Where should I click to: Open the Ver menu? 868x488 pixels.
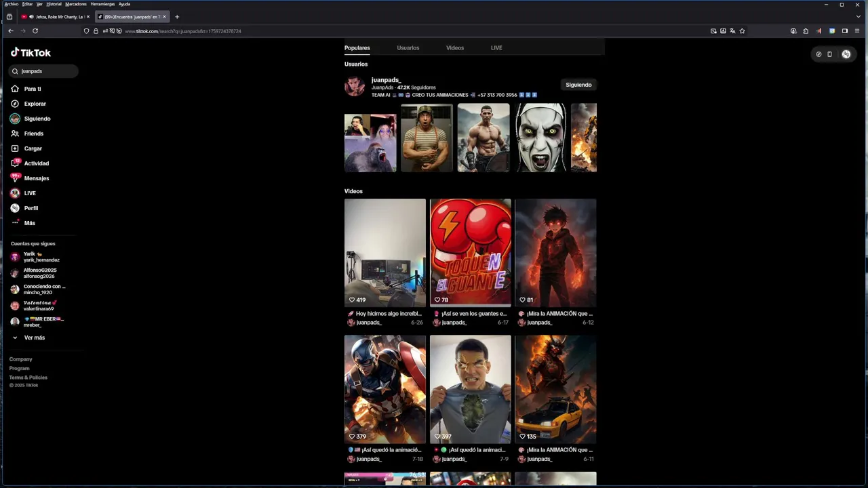pyautogui.click(x=39, y=4)
